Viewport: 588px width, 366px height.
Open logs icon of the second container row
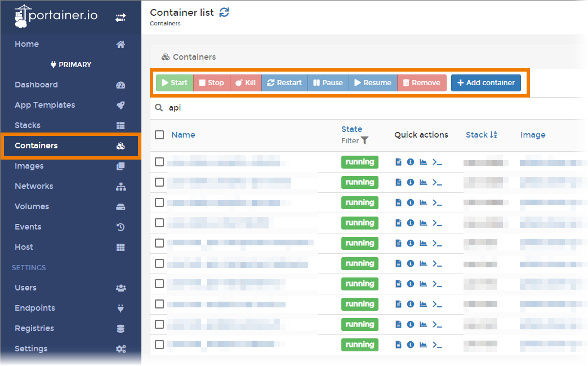(398, 182)
